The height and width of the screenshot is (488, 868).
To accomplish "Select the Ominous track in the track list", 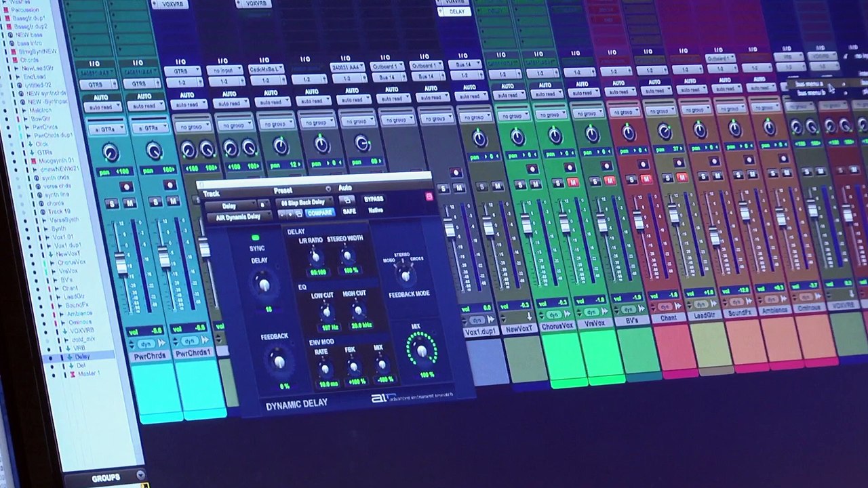I will pyautogui.click(x=80, y=322).
